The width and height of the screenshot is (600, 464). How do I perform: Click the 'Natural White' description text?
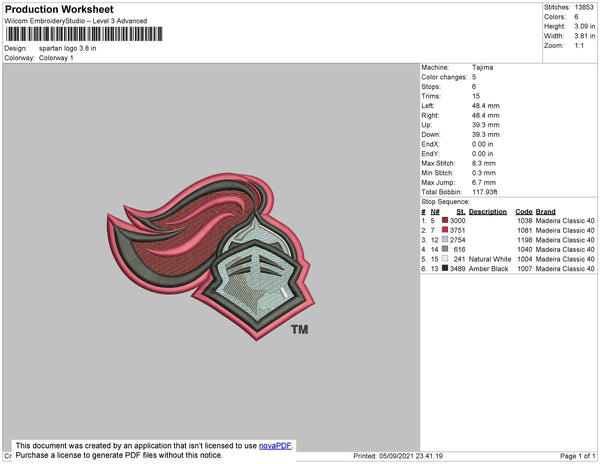490,259
